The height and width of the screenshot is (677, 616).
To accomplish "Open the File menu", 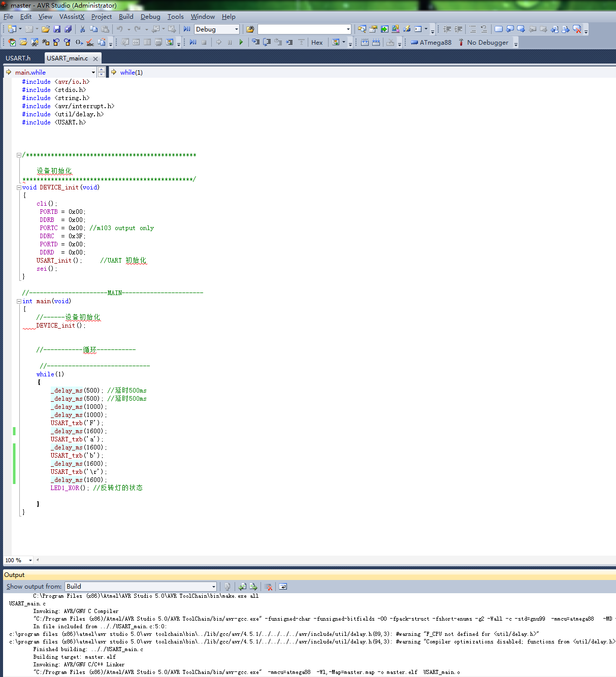I will pyautogui.click(x=8, y=17).
